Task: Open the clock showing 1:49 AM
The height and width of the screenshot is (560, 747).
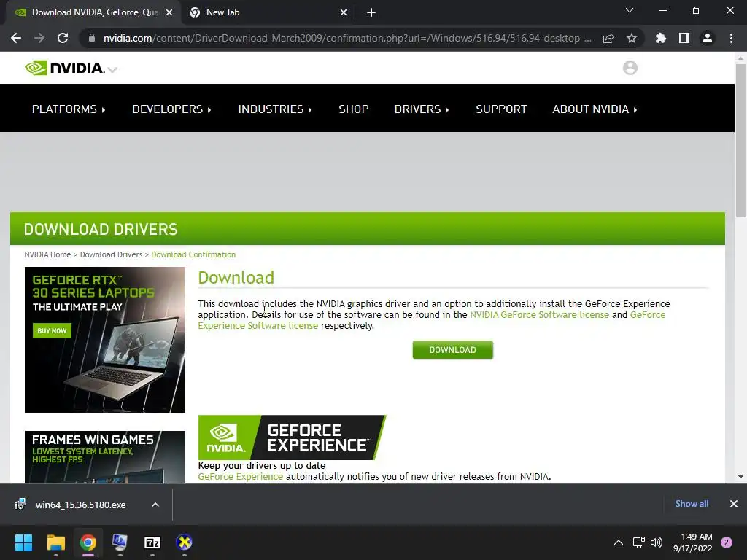Action: 693,542
